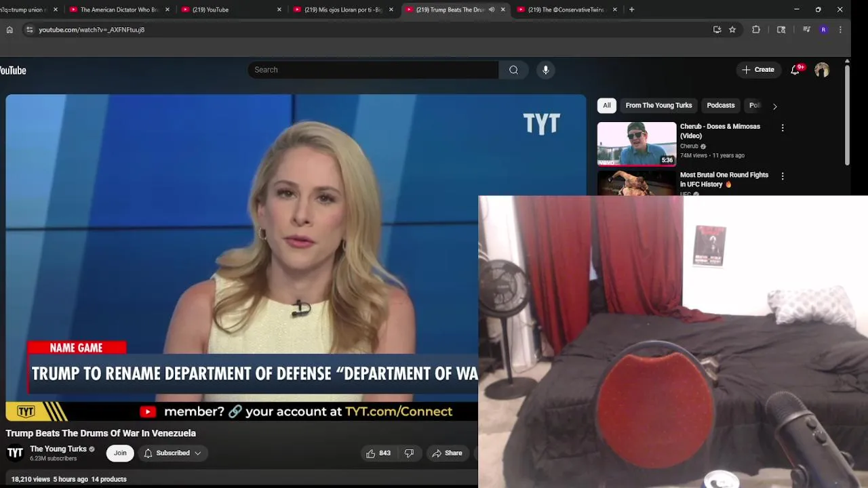Open a new browser tab
The height and width of the screenshot is (488, 868).
coord(631,9)
